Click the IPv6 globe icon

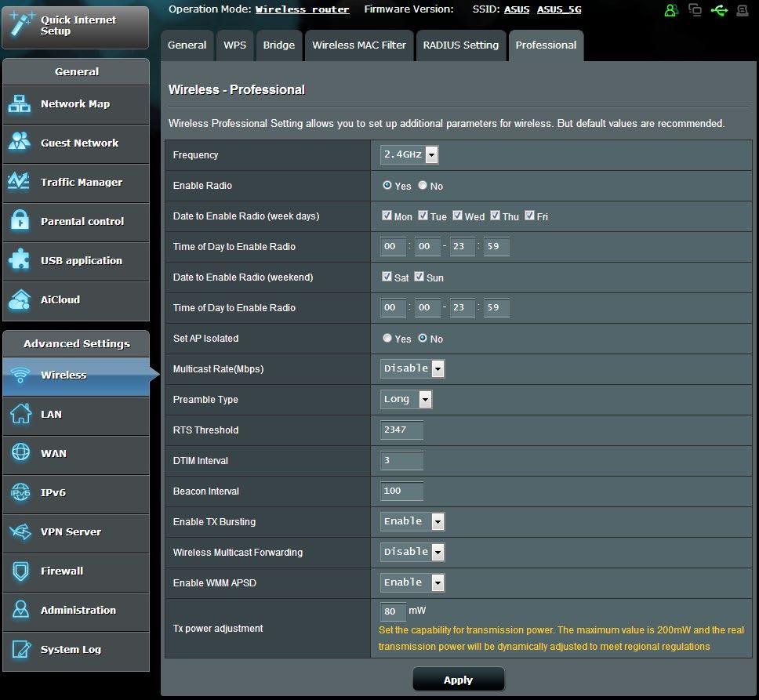pyautogui.click(x=20, y=492)
